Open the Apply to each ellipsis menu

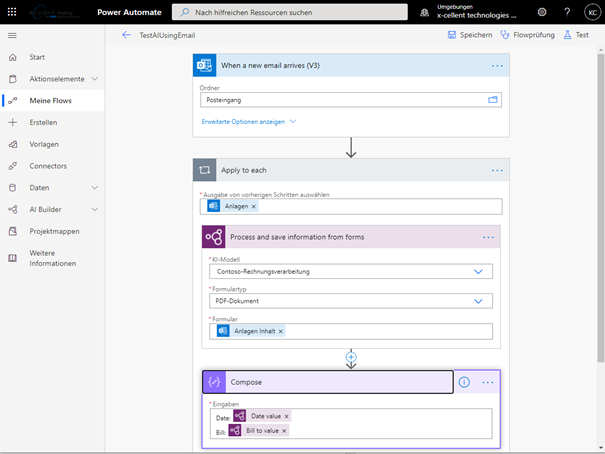pos(497,170)
